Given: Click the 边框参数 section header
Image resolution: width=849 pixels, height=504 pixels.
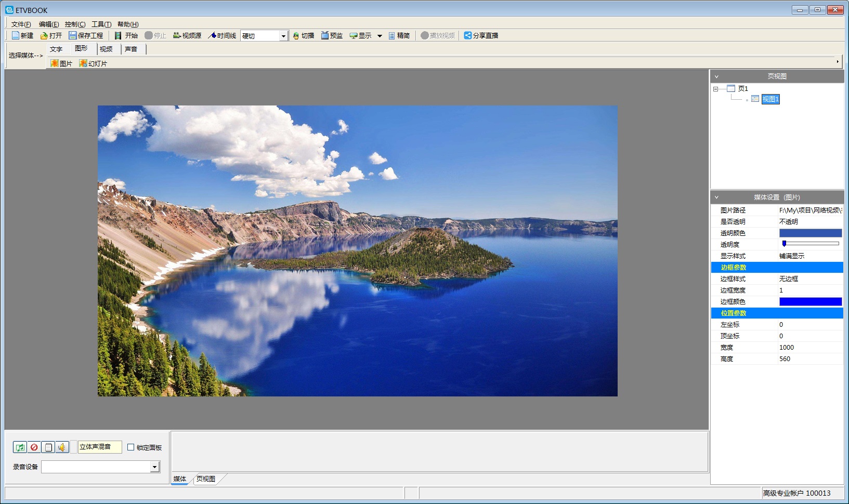Looking at the screenshot, I should point(777,268).
